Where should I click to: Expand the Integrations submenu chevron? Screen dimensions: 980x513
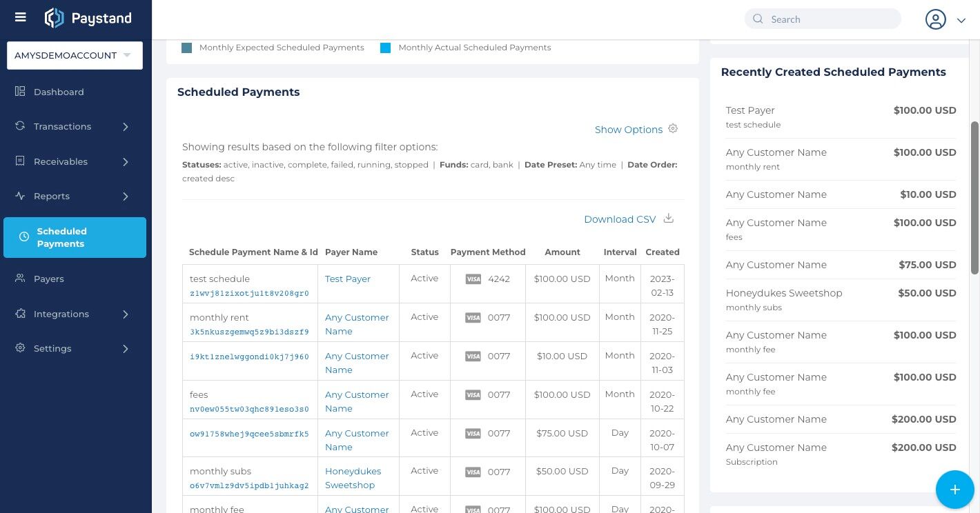tap(126, 314)
